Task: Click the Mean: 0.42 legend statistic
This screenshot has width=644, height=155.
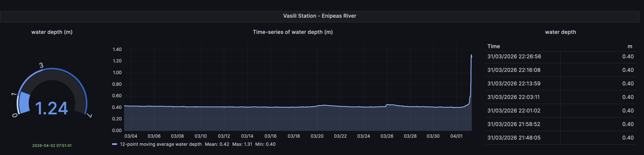Action: pyautogui.click(x=217, y=144)
